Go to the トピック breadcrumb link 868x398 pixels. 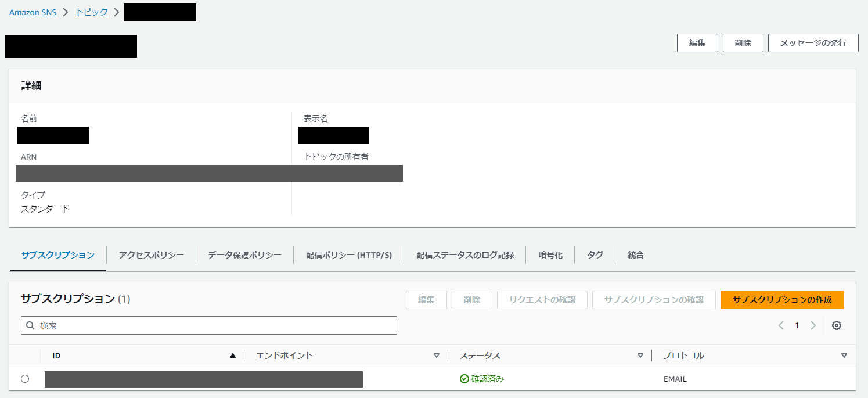click(92, 12)
